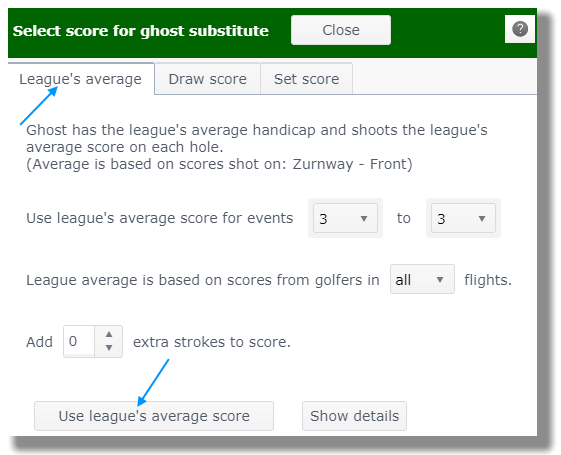Click the "Use league's average score for events" label
This screenshot has height=455, width=561.
[160, 218]
